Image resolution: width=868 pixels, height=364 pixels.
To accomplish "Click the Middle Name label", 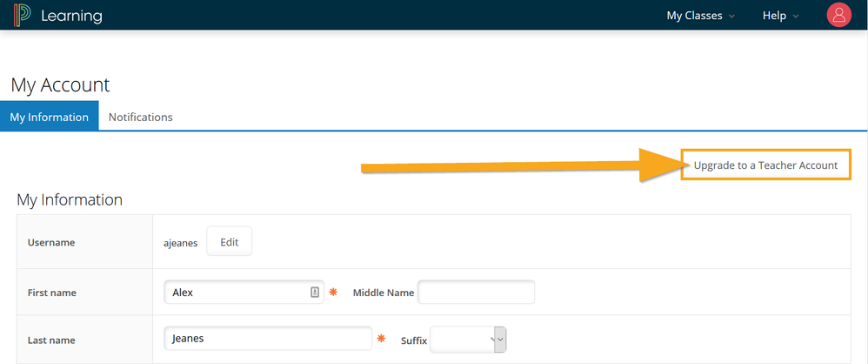I will pos(384,293).
